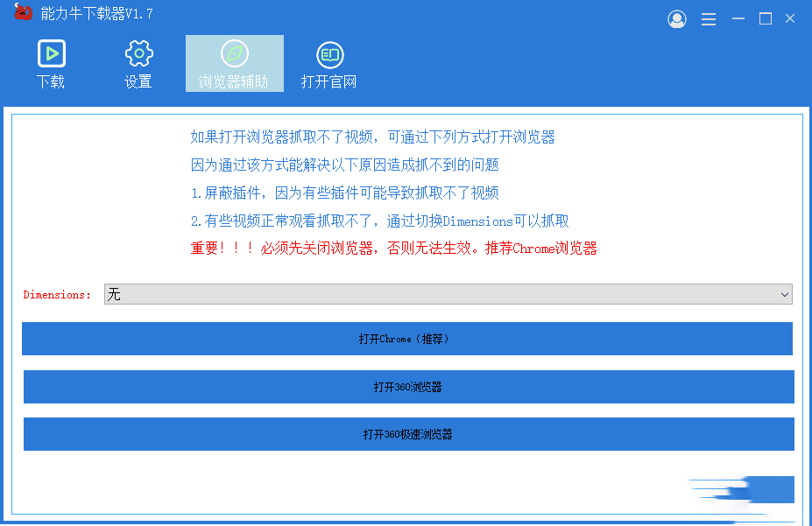Click the title text 能力牛下载器V1.7
The height and width of the screenshot is (526, 812).
pyautogui.click(x=97, y=14)
